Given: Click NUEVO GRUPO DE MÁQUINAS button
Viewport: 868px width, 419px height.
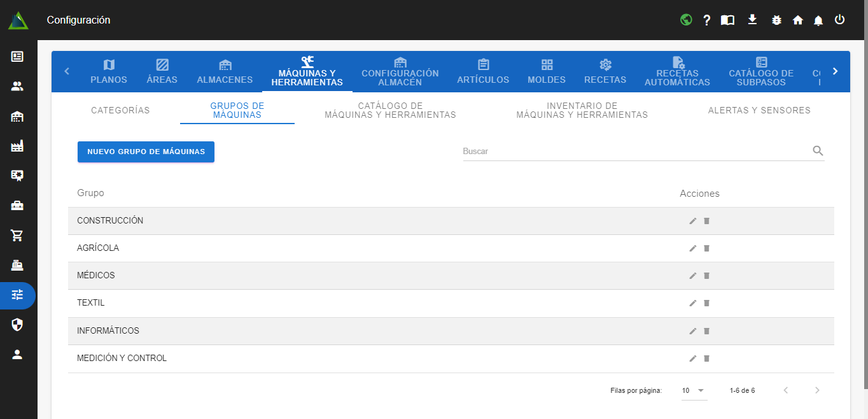Looking at the screenshot, I should (x=146, y=152).
